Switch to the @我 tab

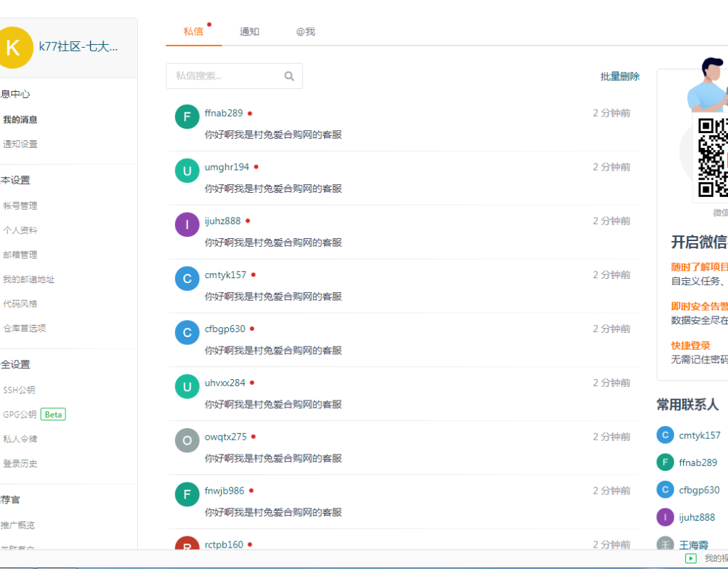click(x=306, y=32)
